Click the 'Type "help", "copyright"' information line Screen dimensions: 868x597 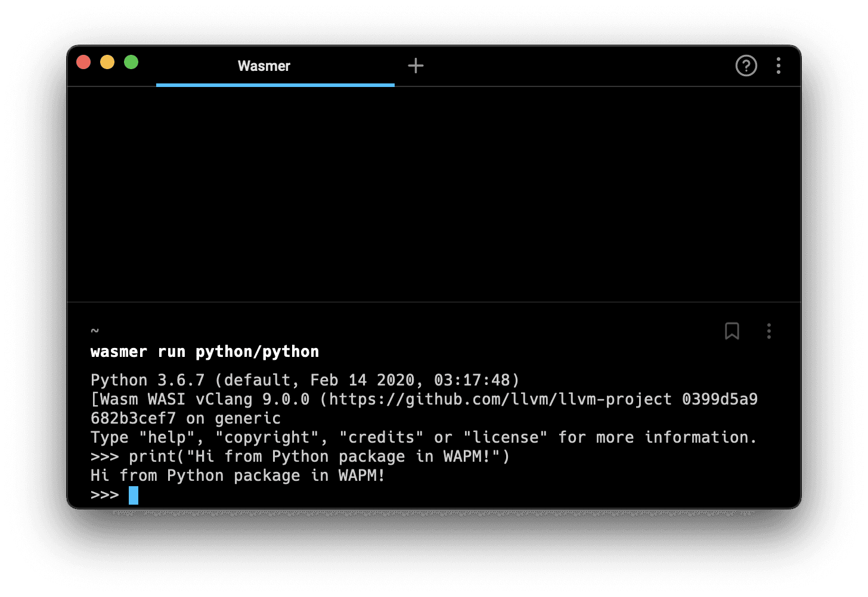(423, 437)
